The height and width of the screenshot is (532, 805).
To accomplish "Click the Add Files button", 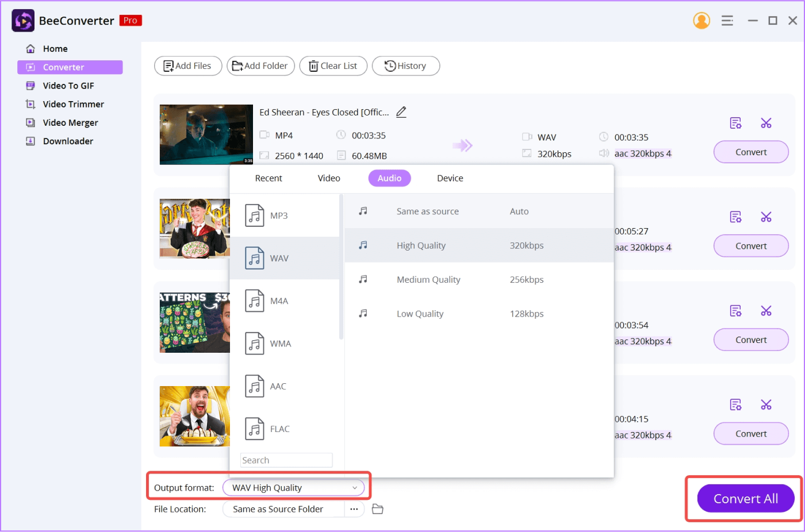I will 188,66.
